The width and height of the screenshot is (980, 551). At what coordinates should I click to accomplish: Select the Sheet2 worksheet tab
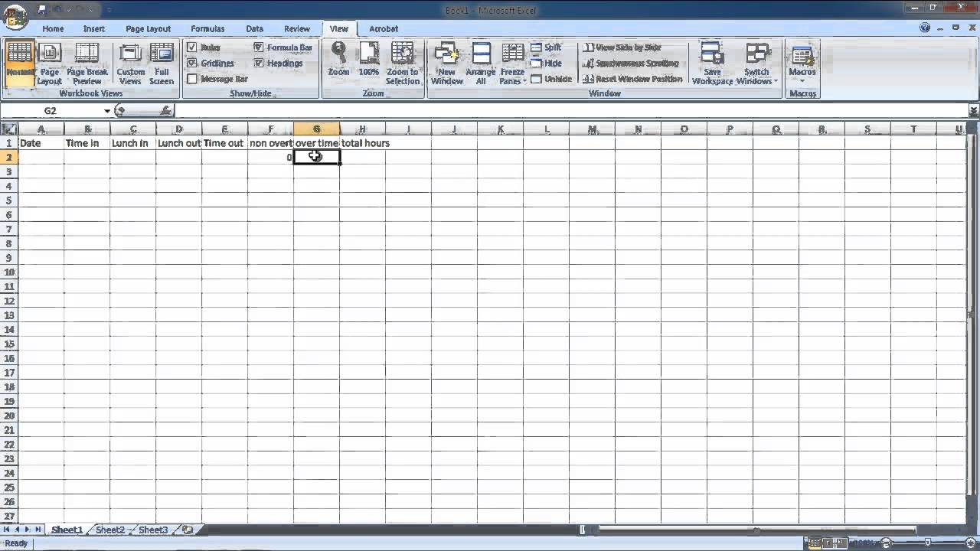[109, 529]
